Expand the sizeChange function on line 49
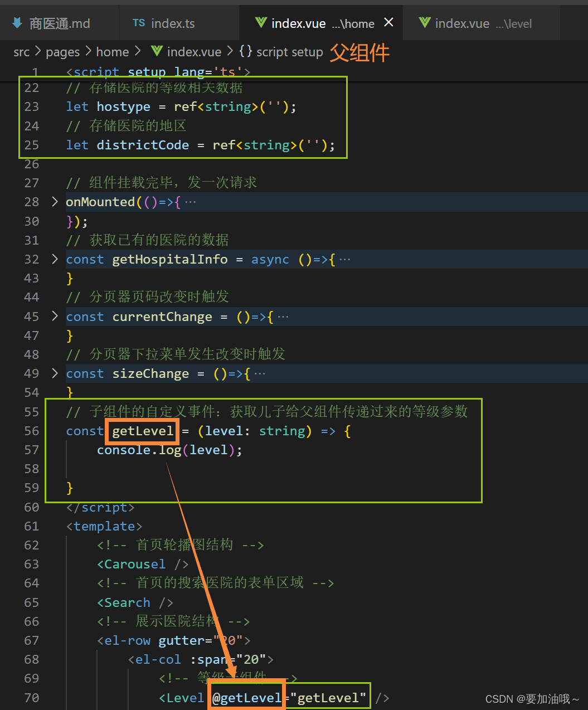 point(54,373)
